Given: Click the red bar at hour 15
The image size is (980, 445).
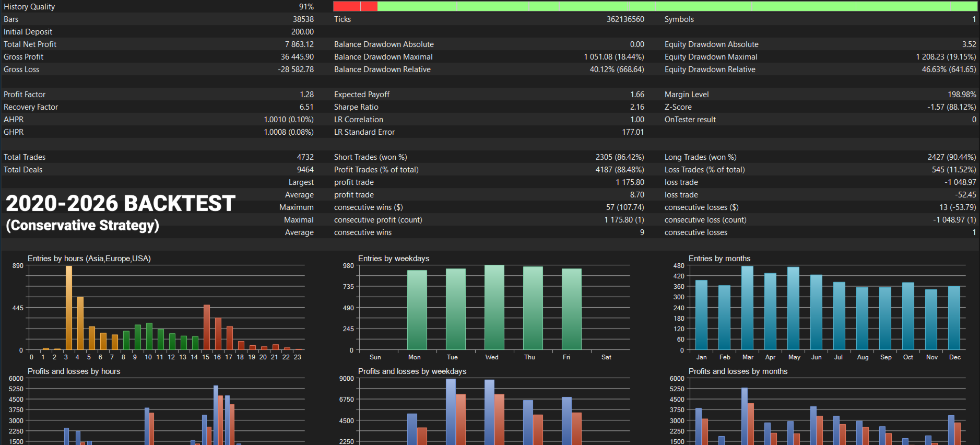Looking at the screenshot, I should pos(207,327).
